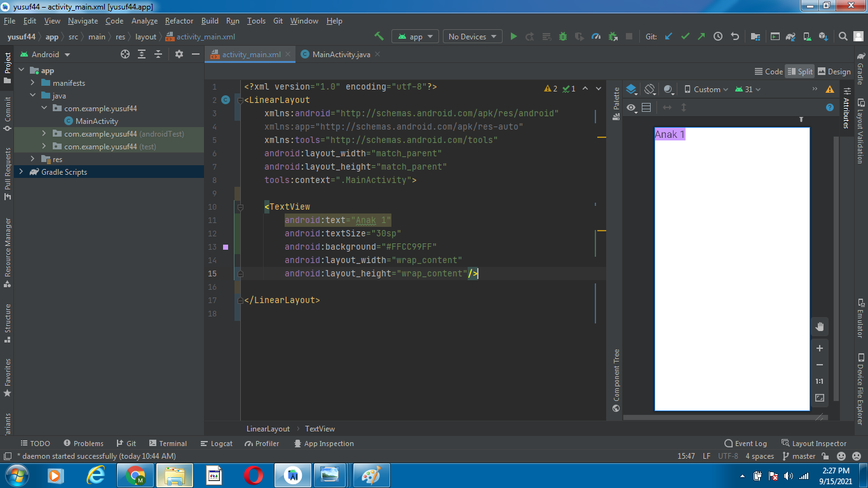Switch to the MainActivity.java tab
868x488 pixels.
[x=341, y=54]
